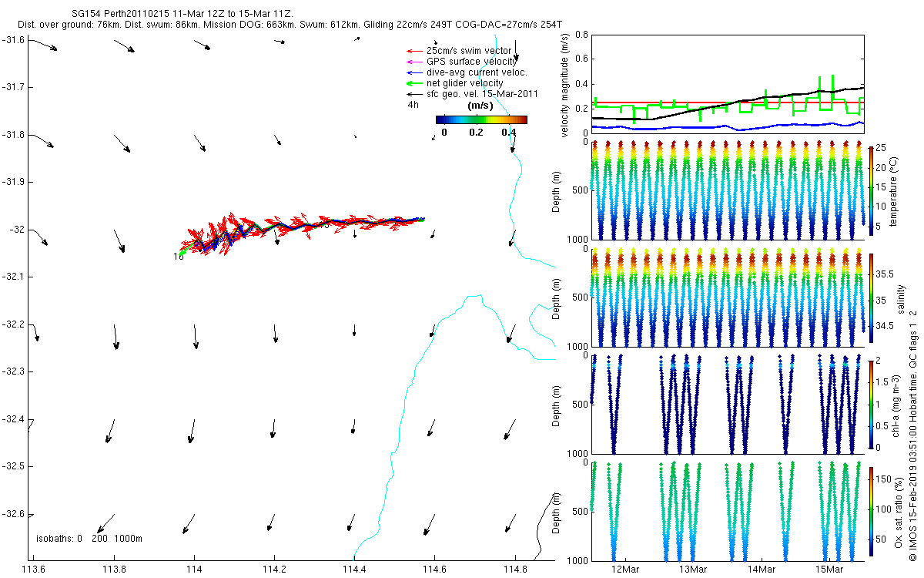Click the salinity colorbar
Viewport: 924px width, 578px height.
(x=871, y=297)
